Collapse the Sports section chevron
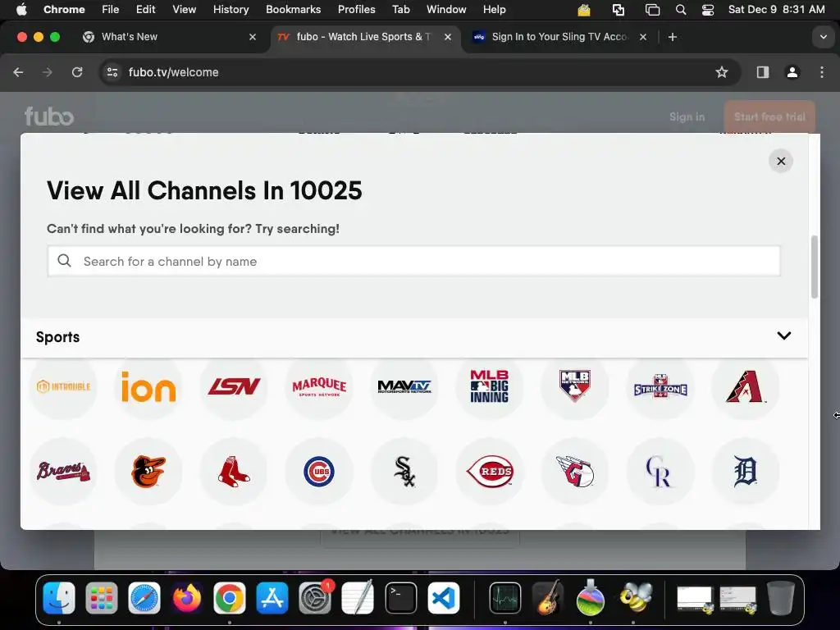Image resolution: width=840 pixels, height=630 pixels. (x=783, y=336)
